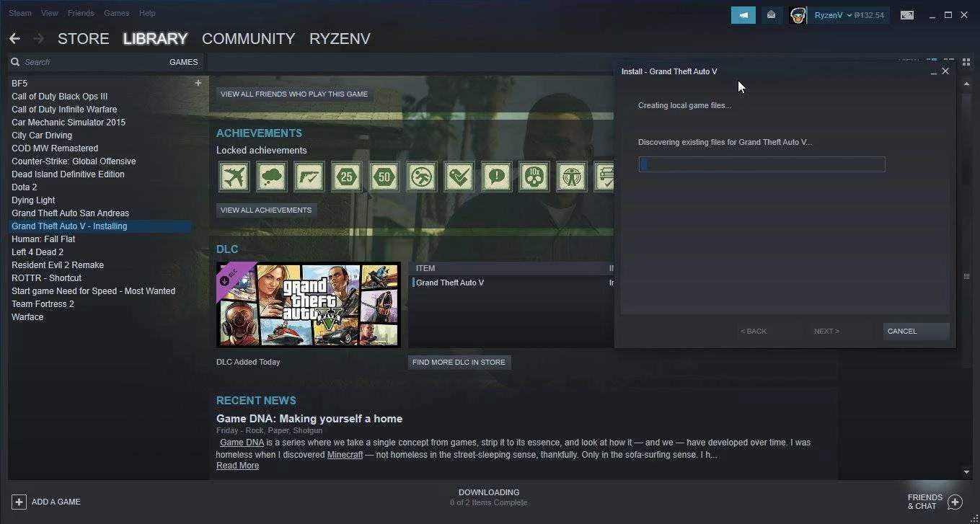Select the Grand Theft Auto V DLC row
Image resolution: width=980 pixels, height=524 pixels.
511,283
